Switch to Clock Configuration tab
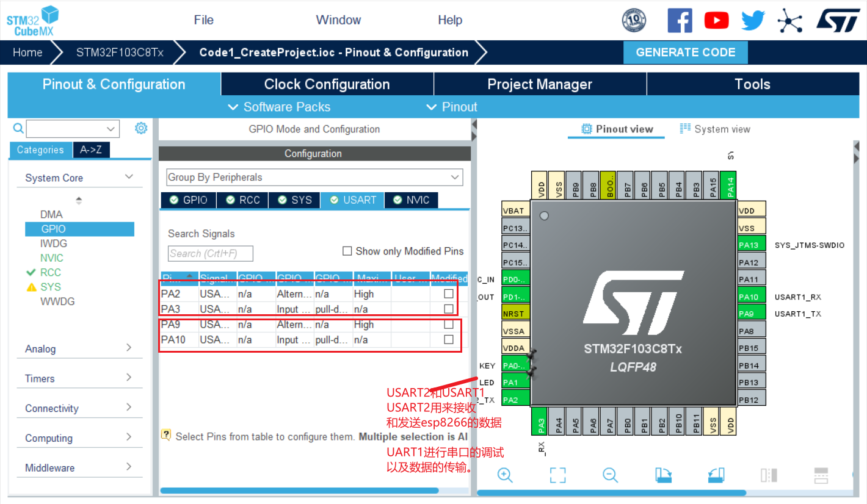The image size is (867, 504). pos(327,84)
